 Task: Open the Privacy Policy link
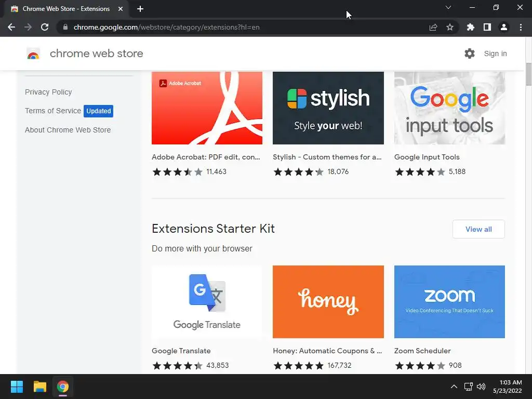click(48, 92)
